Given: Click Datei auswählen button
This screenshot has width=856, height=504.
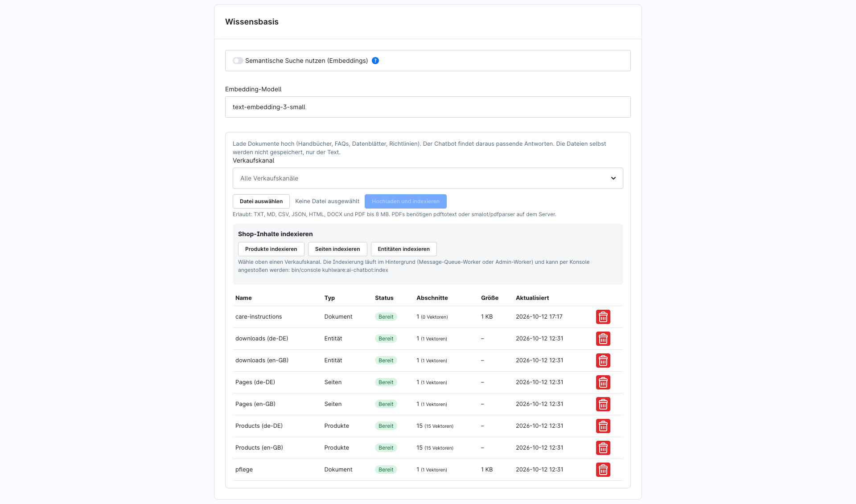Looking at the screenshot, I should point(261,201).
